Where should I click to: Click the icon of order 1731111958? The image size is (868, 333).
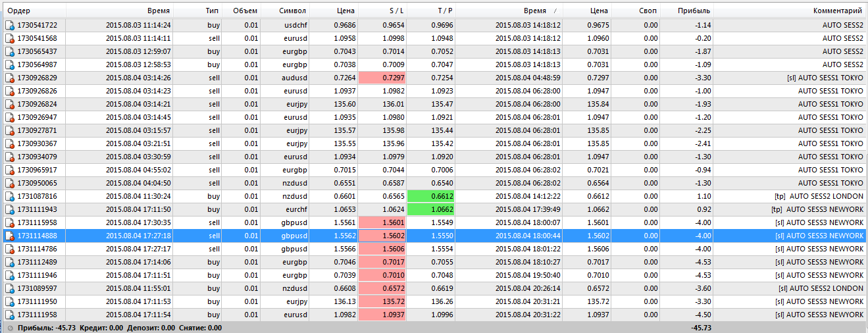click(x=10, y=315)
